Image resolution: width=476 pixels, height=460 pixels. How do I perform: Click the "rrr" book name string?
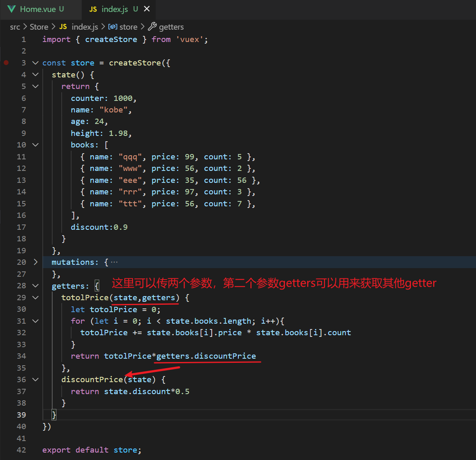[x=130, y=192]
